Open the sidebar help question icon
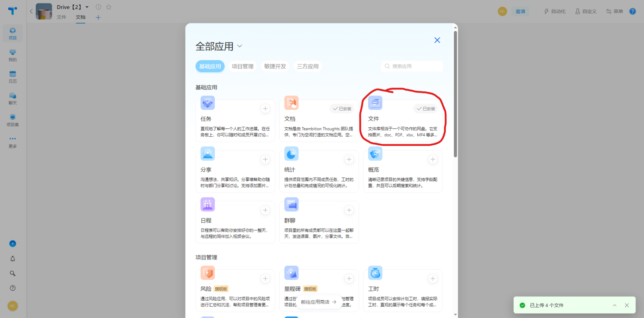Viewport: 644px width, 318px height. 13,288
